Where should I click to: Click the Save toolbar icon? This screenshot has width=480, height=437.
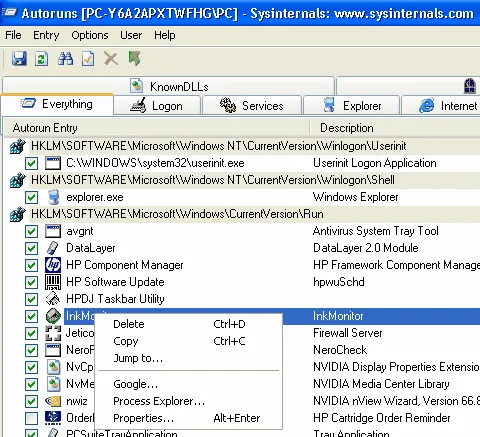coord(19,59)
